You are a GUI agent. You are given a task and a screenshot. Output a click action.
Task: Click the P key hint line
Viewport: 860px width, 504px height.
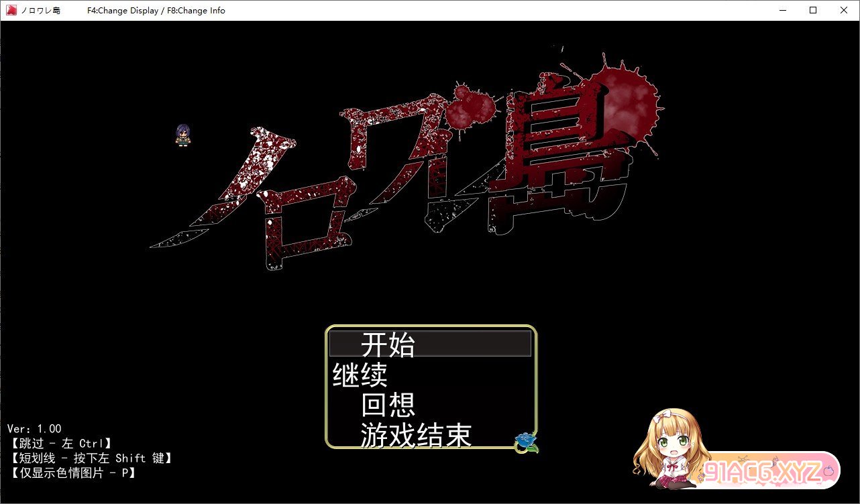[72, 473]
